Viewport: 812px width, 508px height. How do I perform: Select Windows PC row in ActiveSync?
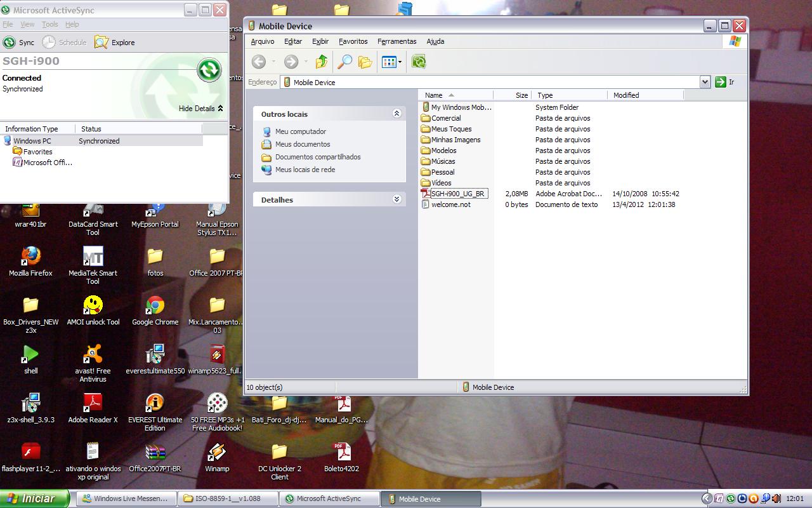click(101, 141)
